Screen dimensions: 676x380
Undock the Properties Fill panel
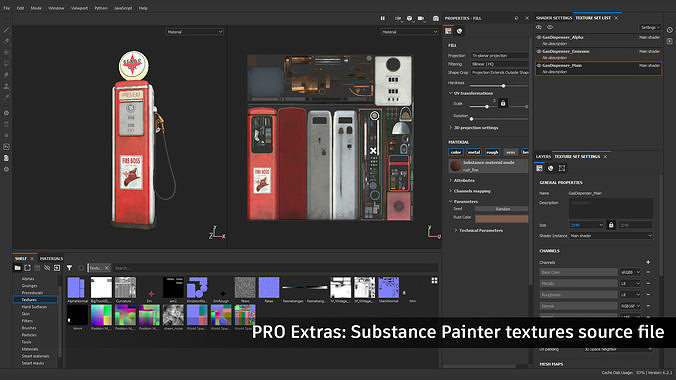coord(516,18)
